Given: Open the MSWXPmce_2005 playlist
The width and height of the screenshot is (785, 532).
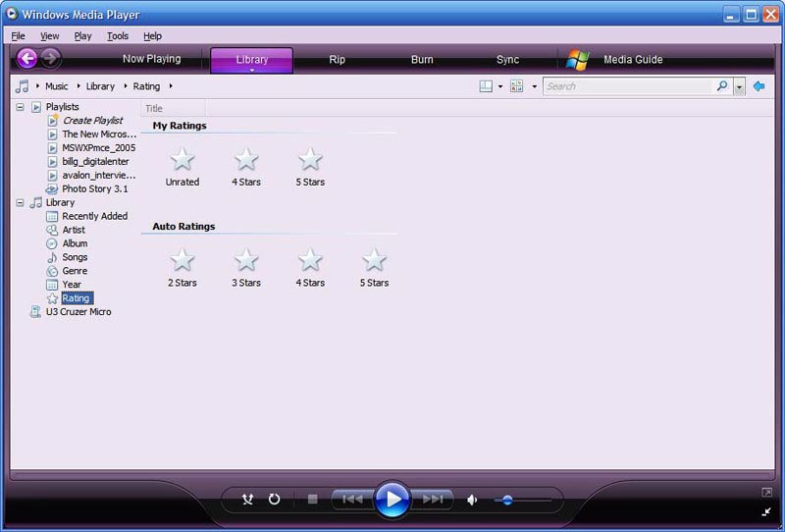Looking at the screenshot, I should [x=99, y=148].
